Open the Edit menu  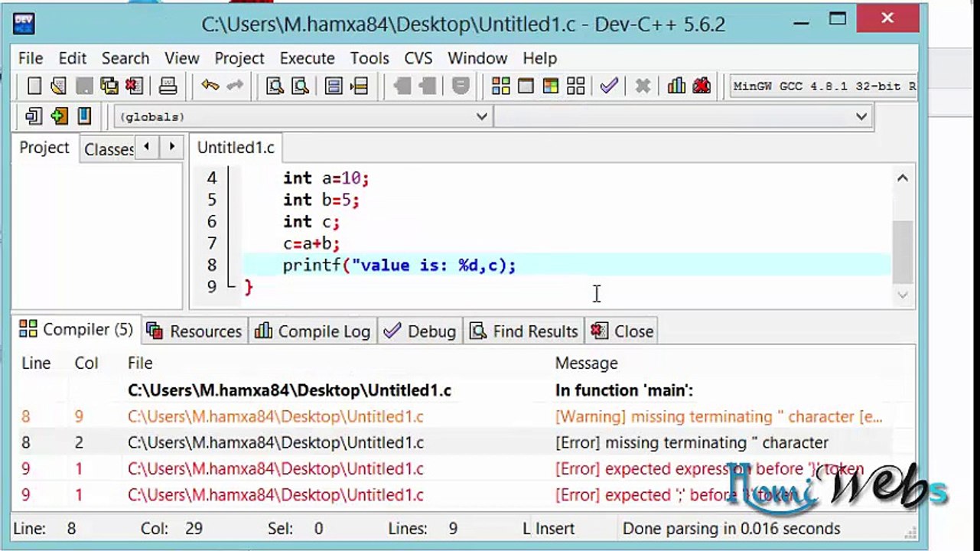tap(73, 58)
